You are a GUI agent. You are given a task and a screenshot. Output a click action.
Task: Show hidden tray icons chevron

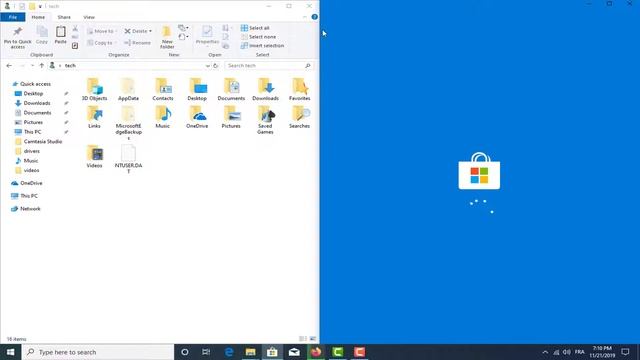(x=545, y=352)
